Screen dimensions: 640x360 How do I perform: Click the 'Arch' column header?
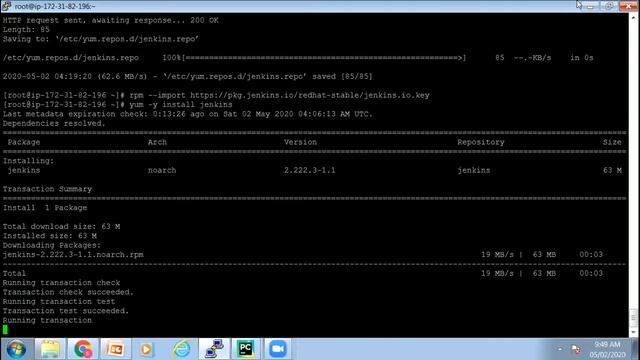pos(157,142)
